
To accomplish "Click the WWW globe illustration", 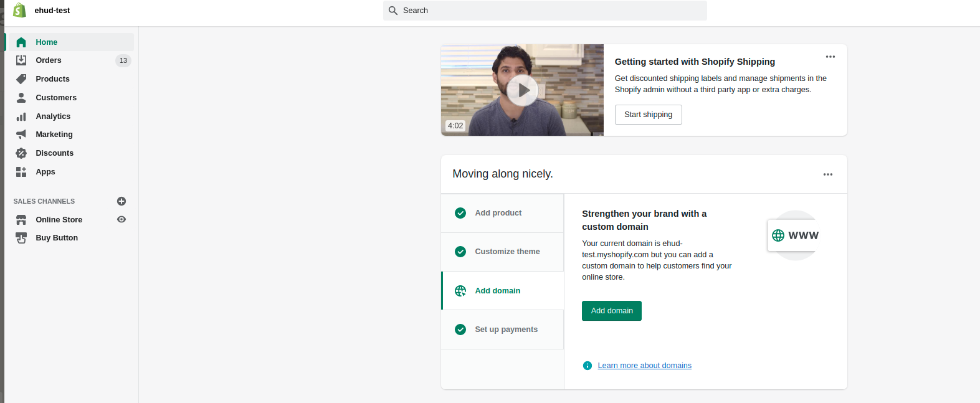I will pos(778,235).
